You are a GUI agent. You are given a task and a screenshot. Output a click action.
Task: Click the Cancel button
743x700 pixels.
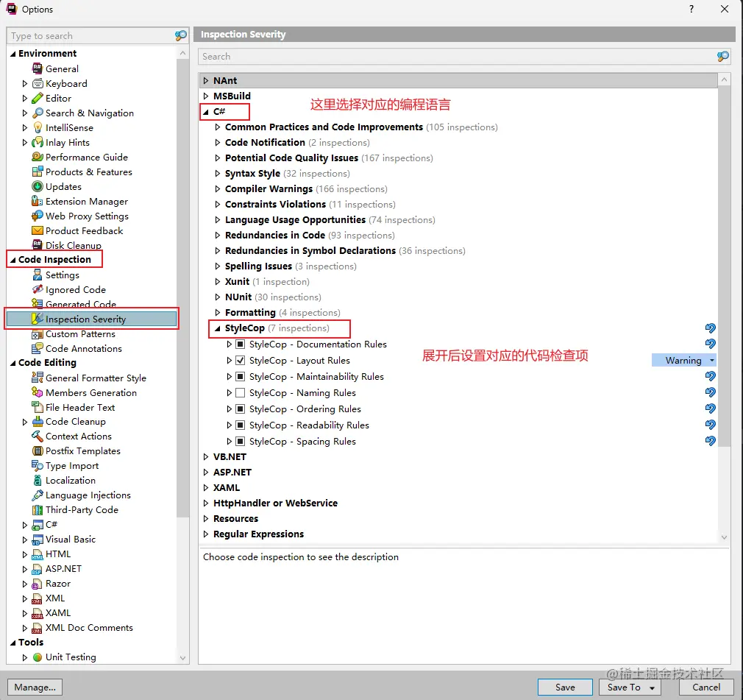click(706, 687)
